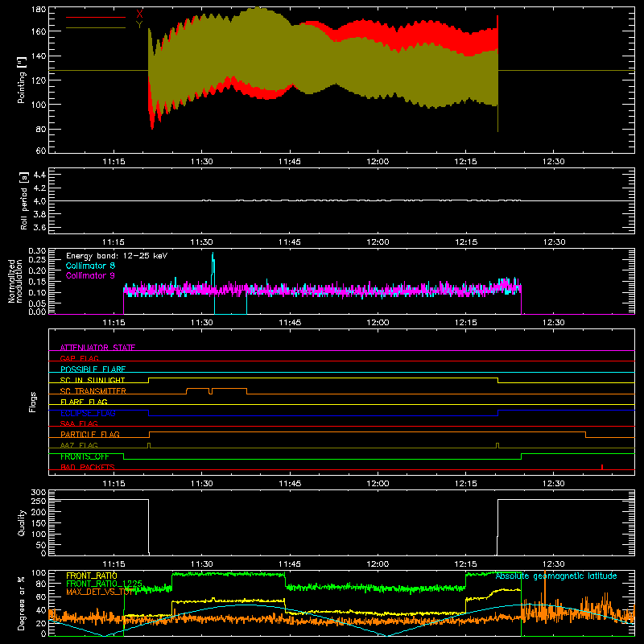Click the Roll period axis title
Viewport: 644px width, 644px height.
pos(23,200)
